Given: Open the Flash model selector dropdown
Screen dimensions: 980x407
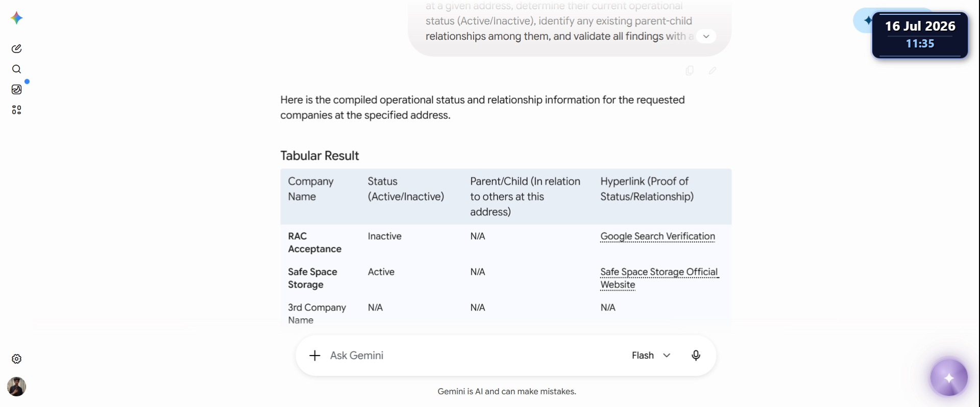Looking at the screenshot, I should point(651,355).
